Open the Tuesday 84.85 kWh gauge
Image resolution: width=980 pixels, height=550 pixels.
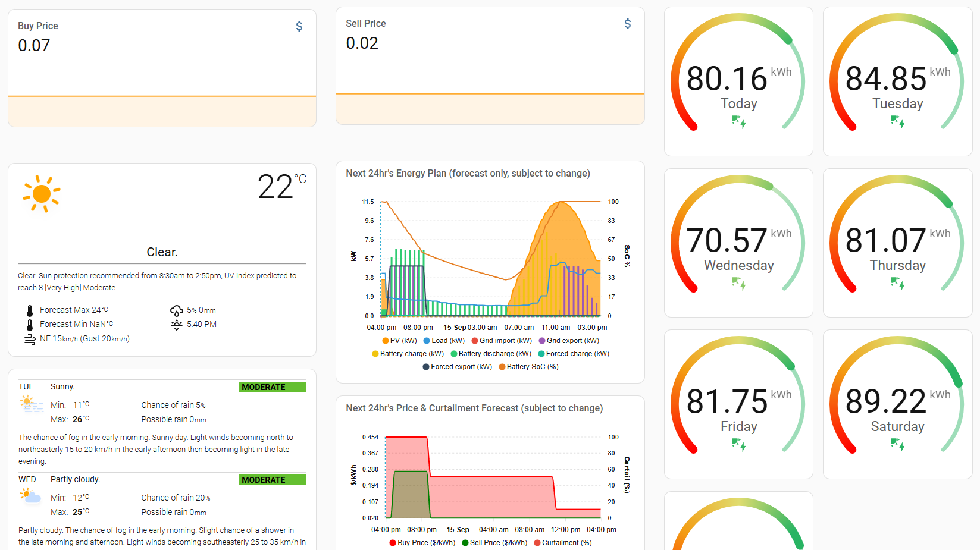coord(897,81)
